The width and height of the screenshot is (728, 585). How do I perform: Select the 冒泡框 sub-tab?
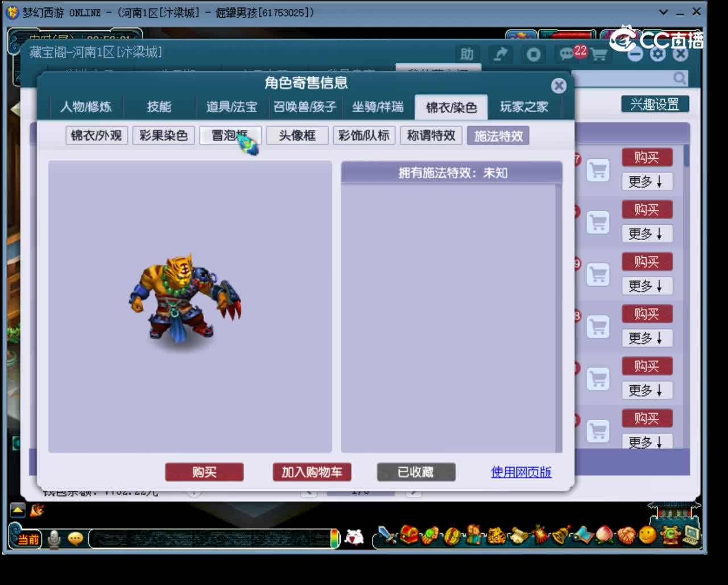click(230, 135)
